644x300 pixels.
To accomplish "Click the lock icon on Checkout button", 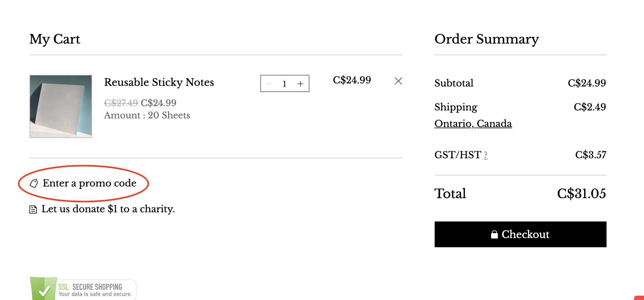I will (494, 234).
